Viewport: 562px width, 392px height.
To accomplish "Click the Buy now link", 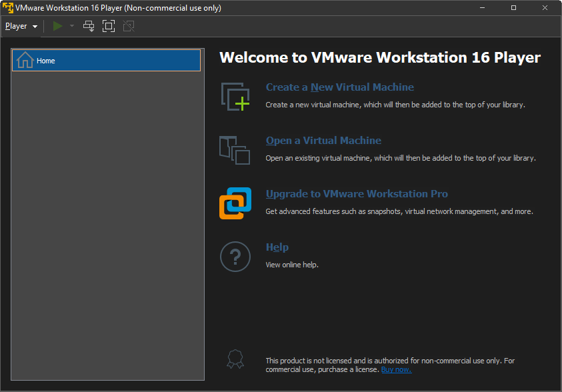I will coord(395,369).
